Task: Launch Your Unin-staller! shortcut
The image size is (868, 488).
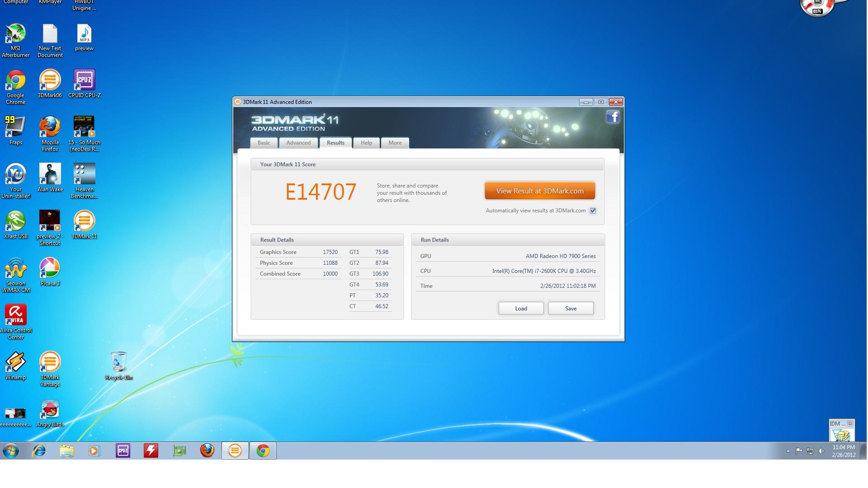Action: click(15, 181)
